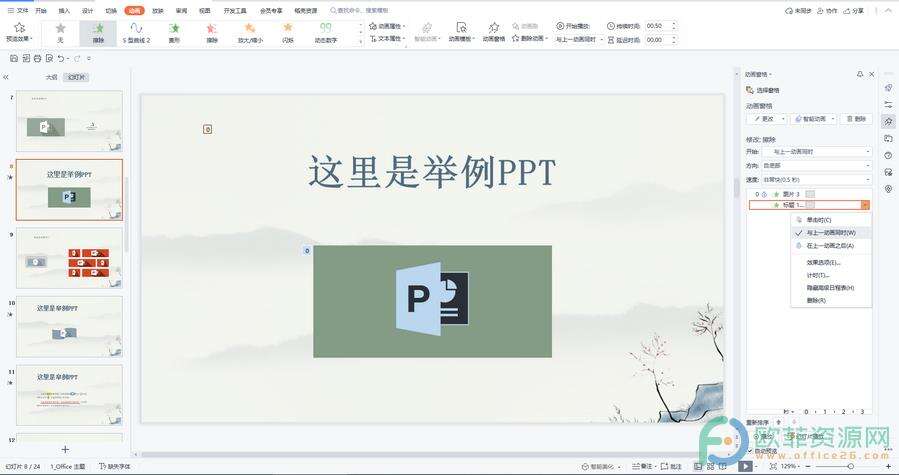Switch to the 插入 ribbon tab

point(64,11)
